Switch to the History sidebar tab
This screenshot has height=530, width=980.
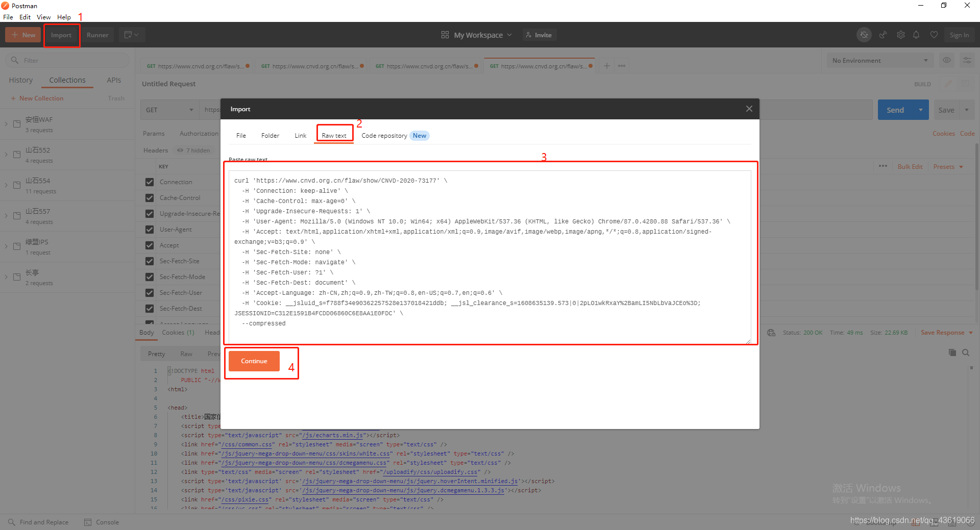[21, 80]
